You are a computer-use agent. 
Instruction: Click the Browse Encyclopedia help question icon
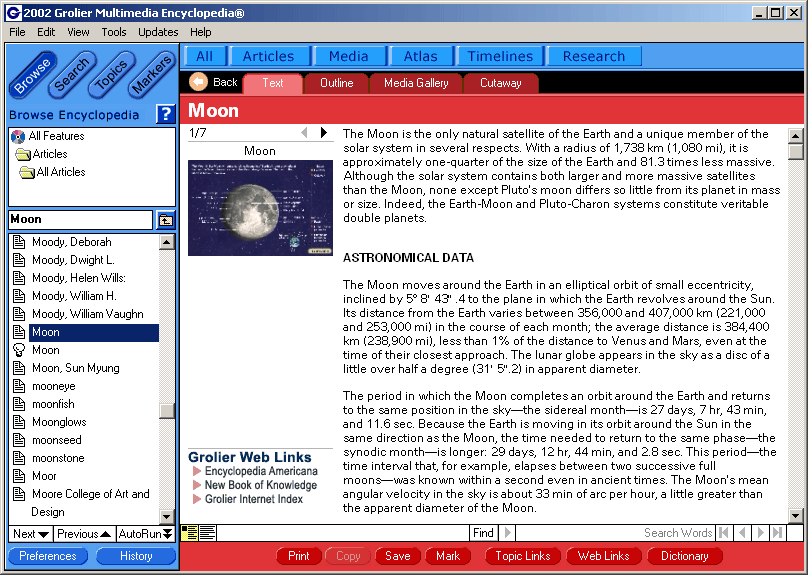(165, 114)
